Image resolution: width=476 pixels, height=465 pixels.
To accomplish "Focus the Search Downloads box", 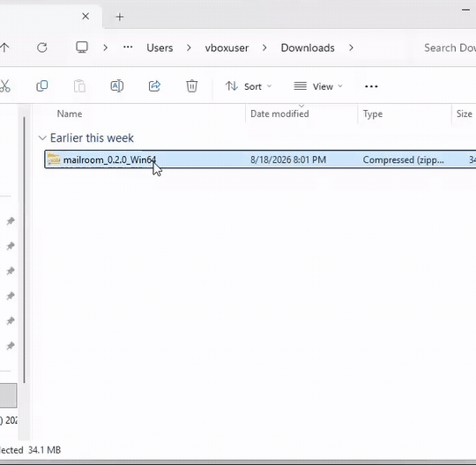I will pos(450,48).
